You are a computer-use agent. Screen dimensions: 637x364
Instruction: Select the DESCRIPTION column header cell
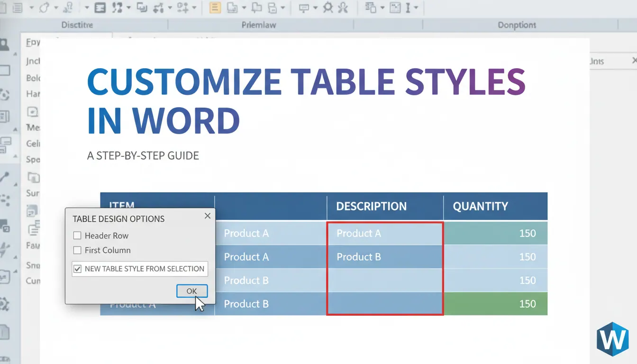(385, 206)
